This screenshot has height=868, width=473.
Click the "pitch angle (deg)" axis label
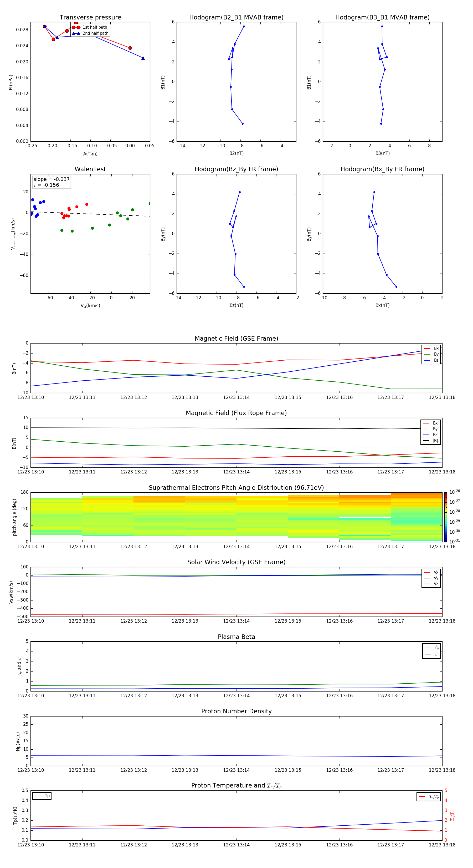(14, 517)
